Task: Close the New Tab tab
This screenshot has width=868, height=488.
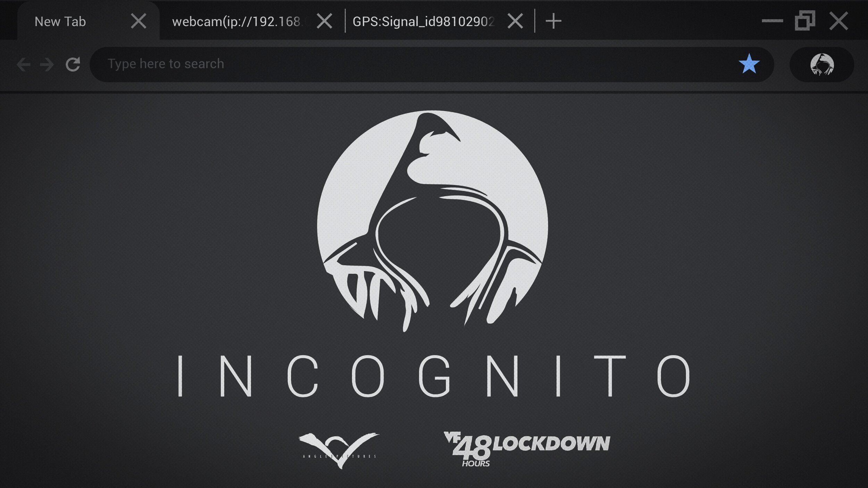Action: 139,22
